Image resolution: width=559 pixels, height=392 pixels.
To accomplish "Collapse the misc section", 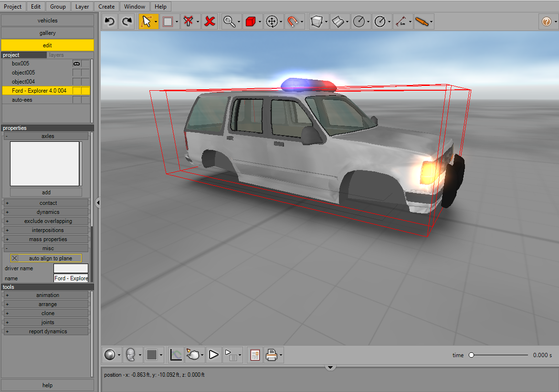I will point(46,249).
